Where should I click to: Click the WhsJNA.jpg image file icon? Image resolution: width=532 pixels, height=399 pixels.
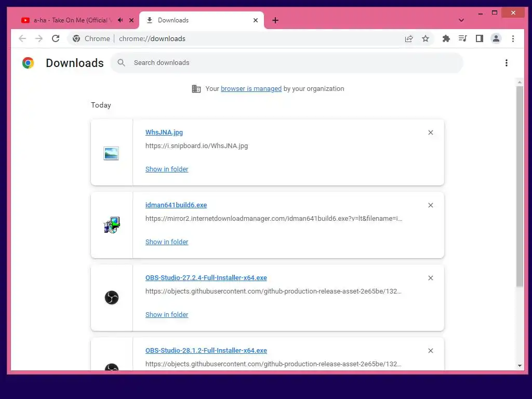click(x=111, y=153)
